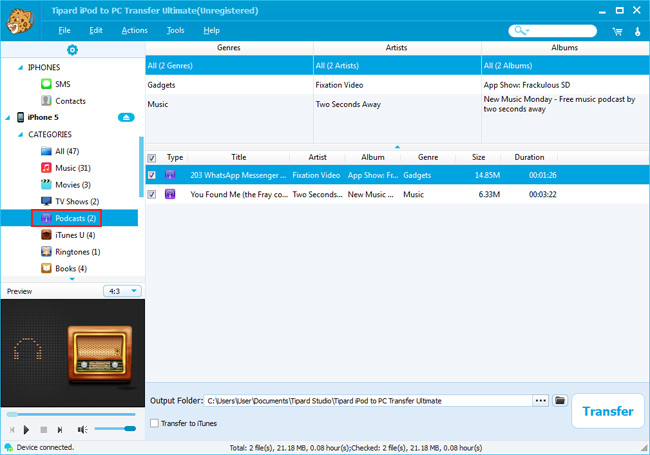Select the Two Seconds Away artist
Viewport: 650px width, 455px height.
coord(397,104)
